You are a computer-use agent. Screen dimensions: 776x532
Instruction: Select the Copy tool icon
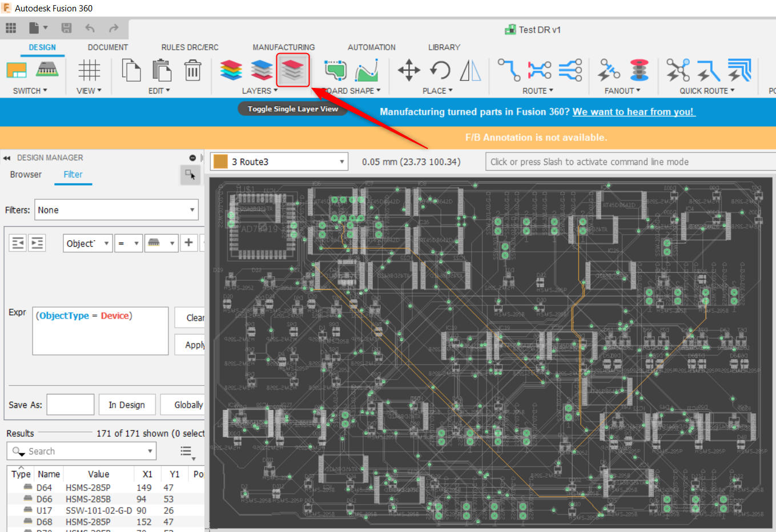[131, 70]
